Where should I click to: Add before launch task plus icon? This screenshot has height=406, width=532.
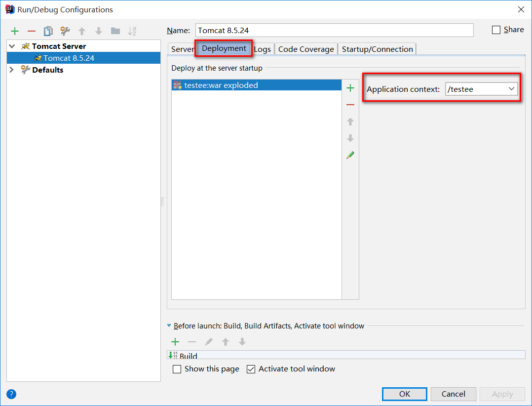pos(175,341)
